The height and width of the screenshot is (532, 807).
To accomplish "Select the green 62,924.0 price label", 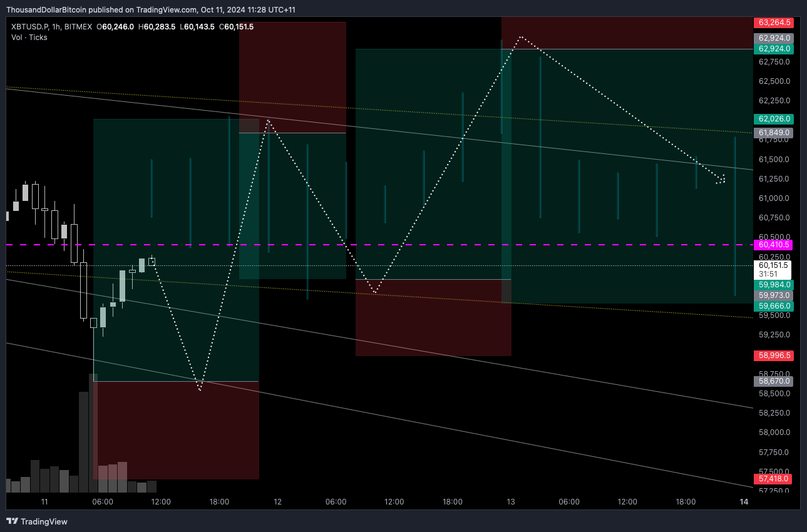I will click(775, 49).
